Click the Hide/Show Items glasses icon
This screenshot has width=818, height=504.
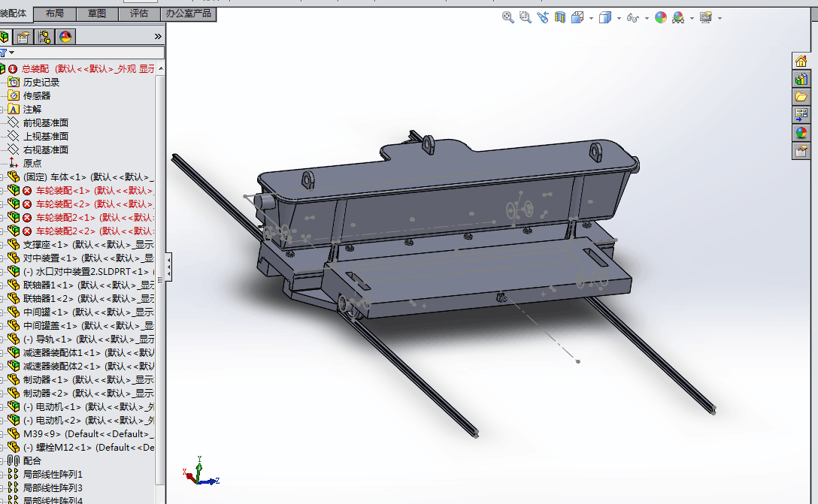click(x=633, y=18)
